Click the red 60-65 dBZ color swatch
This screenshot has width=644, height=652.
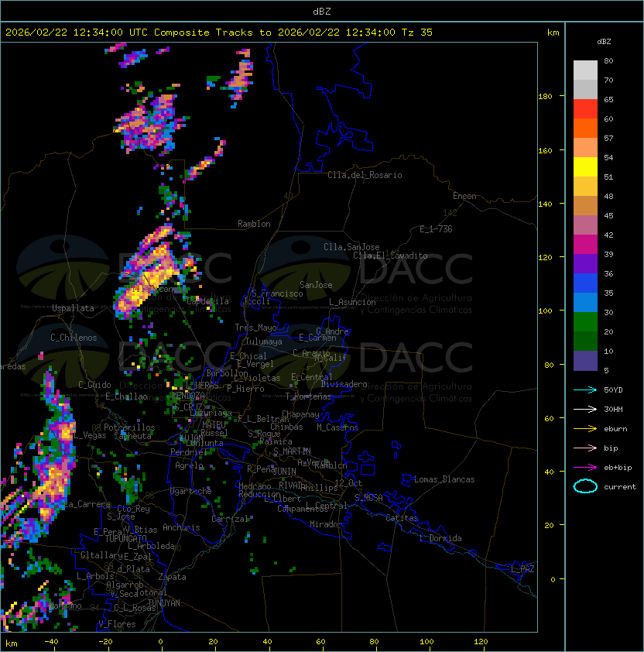coord(585,109)
